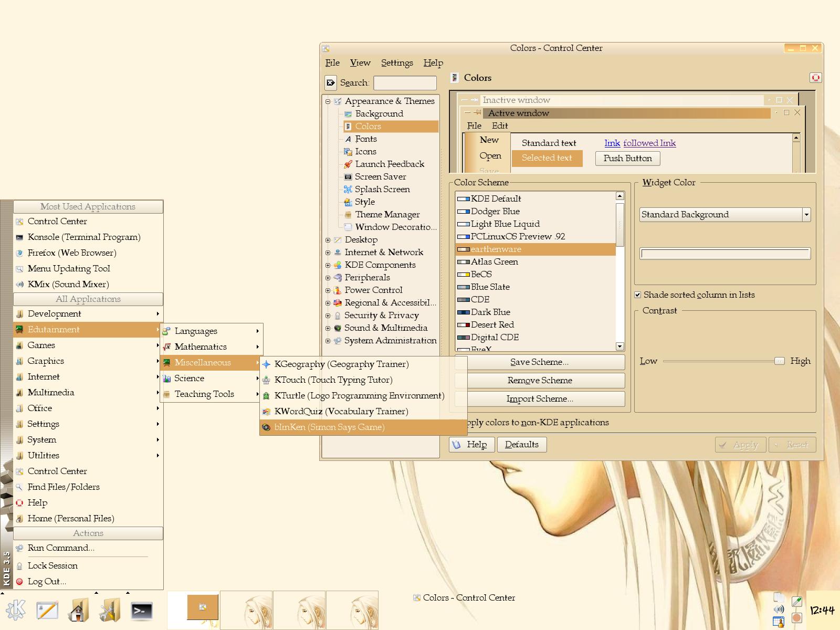The width and height of the screenshot is (840, 630).
Task: Open Firefox from Most Used Applications
Action: pyautogui.click(x=88, y=253)
